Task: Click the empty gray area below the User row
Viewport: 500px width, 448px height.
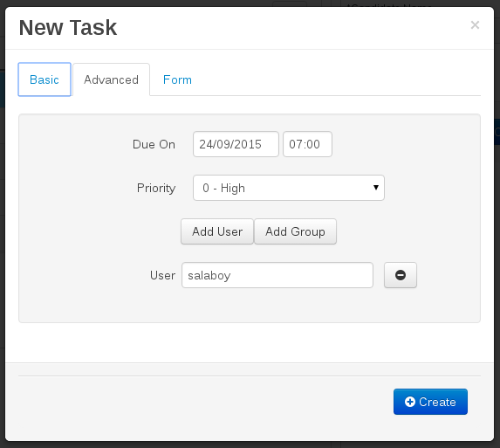Action: (250, 305)
